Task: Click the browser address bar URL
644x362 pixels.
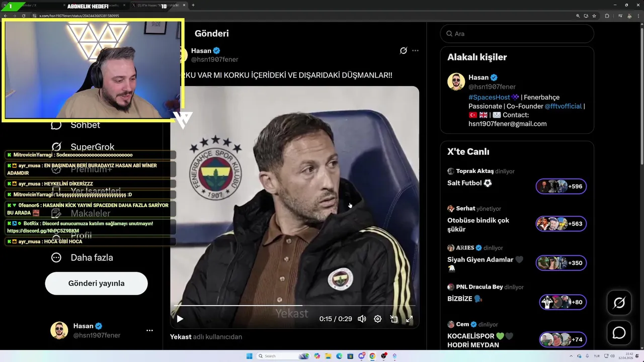Action: (79, 16)
